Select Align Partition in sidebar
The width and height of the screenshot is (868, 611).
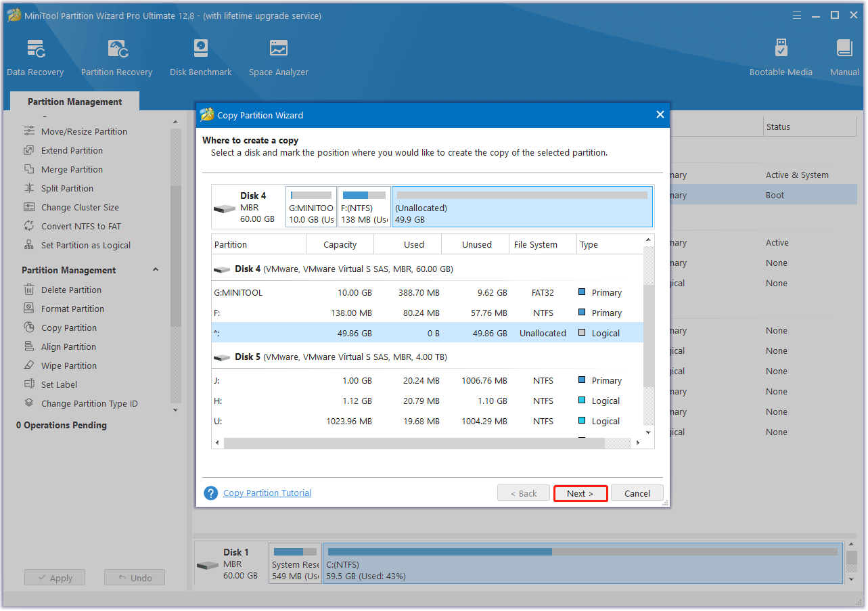pos(68,346)
